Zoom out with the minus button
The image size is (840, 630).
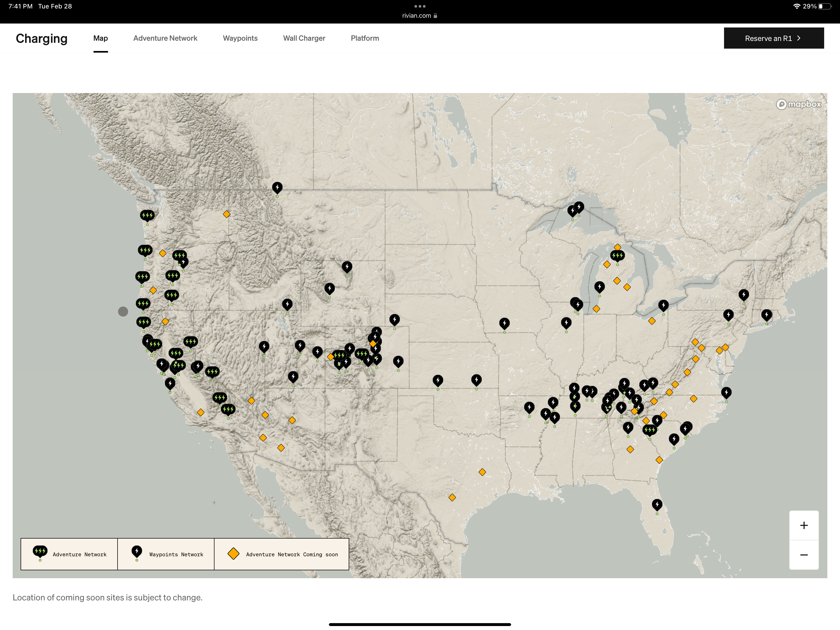[804, 555]
